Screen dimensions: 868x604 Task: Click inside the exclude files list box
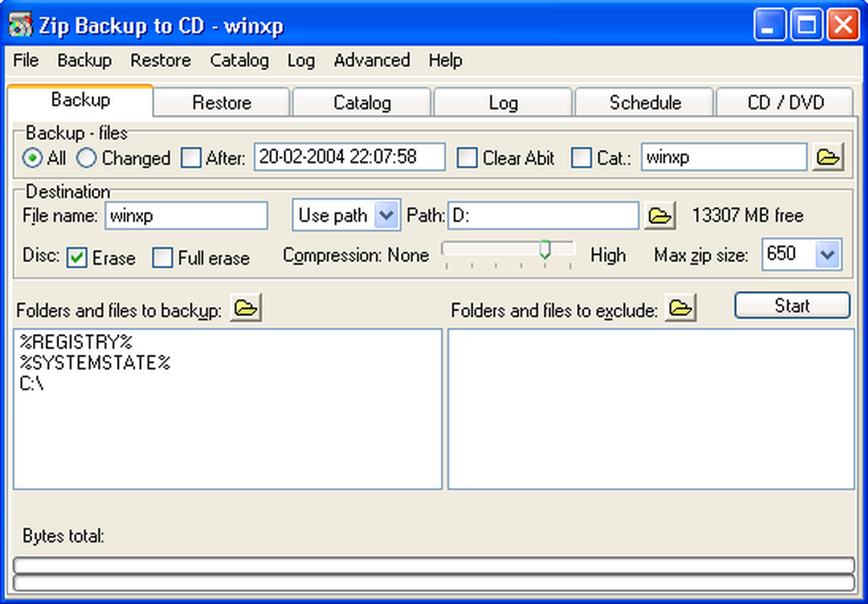651,409
